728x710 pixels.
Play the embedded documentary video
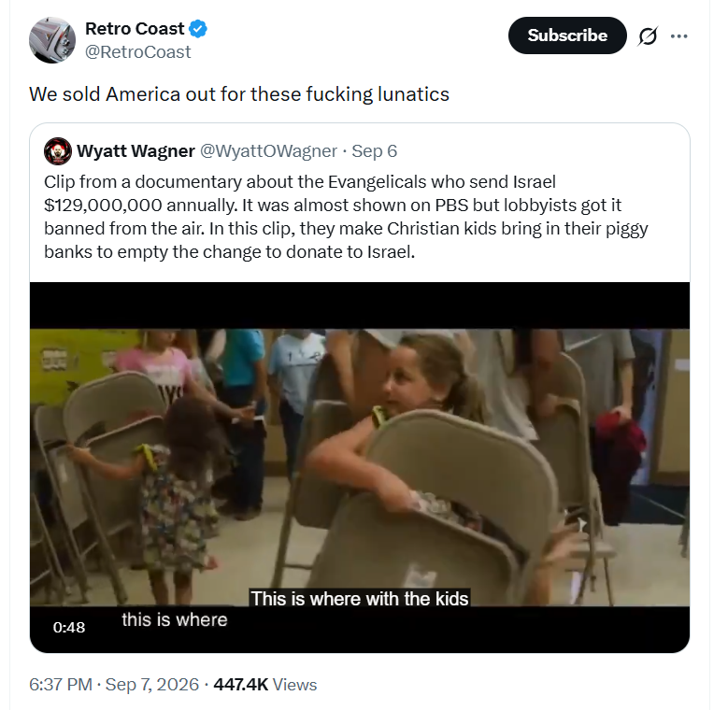(x=360, y=467)
